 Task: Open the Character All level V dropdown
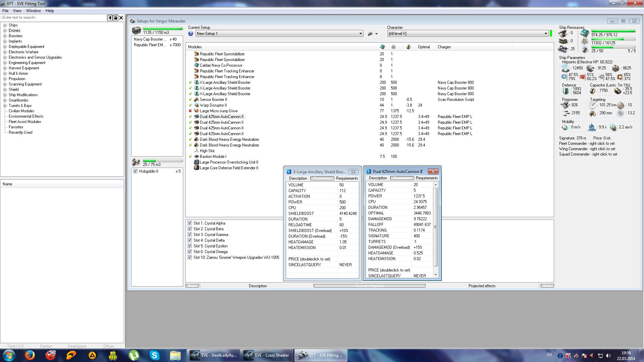point(546,34)
